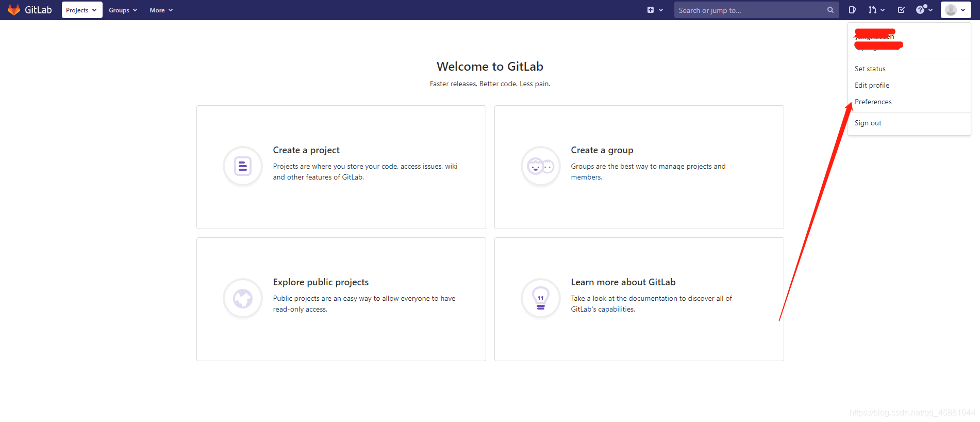Image resolution: width=980 pixels, height=422 pixels.
Task: Click 'Groups are the best way' description
Action: click(648, 172)
